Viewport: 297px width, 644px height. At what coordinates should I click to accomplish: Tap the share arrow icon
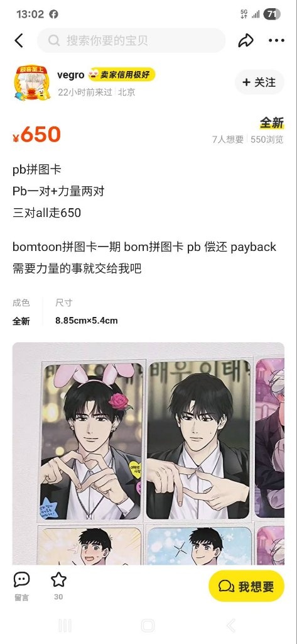[x=246, y=40]
